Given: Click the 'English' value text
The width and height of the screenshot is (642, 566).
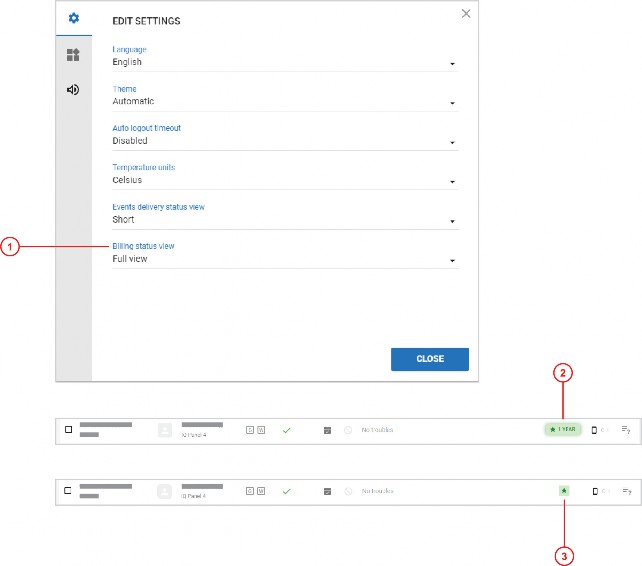Looking at the screenshot, I should [127, 62].
